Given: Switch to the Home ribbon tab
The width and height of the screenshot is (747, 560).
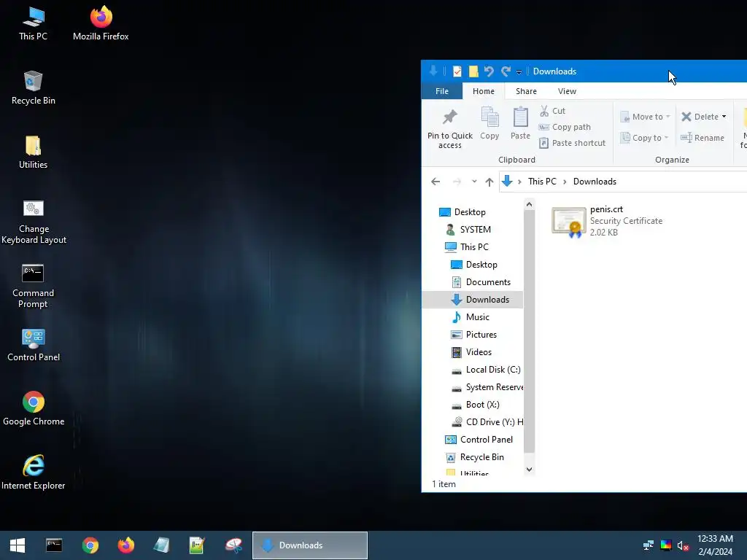Looking at the screenshot, I should tap(483, 91).
